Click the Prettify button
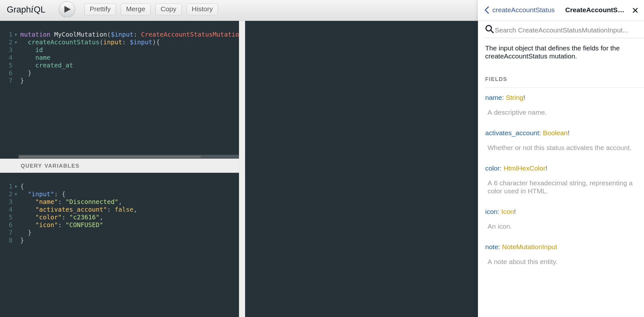Screen dimensions: 644x317 click(x=100, y=9)
